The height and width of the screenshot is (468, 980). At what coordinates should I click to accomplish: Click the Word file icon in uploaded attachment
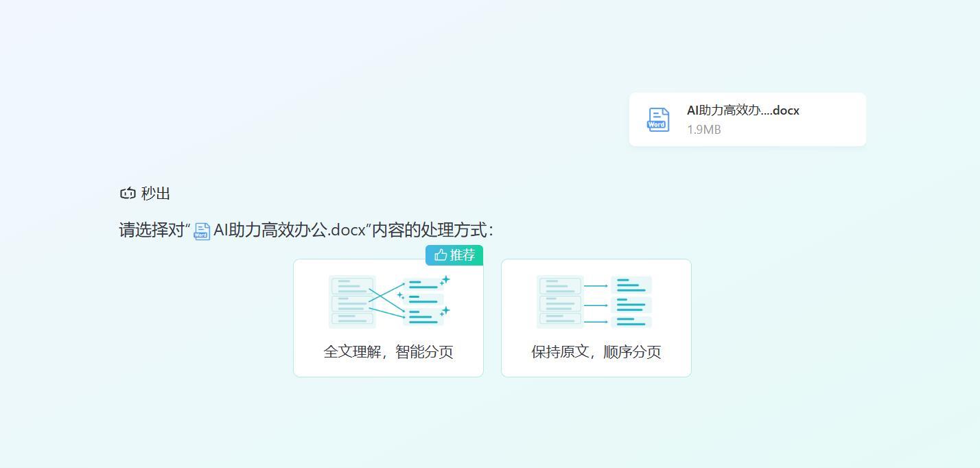pyautogui.click(x=658, y=119)
